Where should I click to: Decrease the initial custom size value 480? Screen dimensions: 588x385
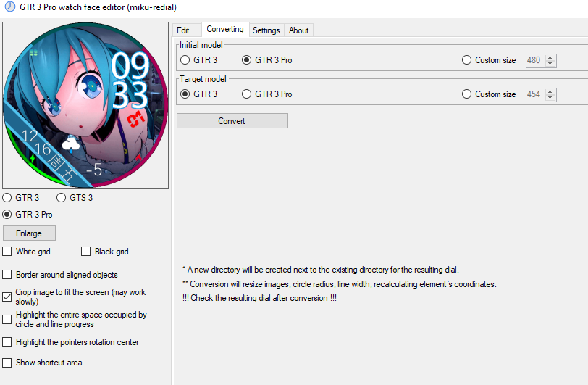tap(550, 64)
